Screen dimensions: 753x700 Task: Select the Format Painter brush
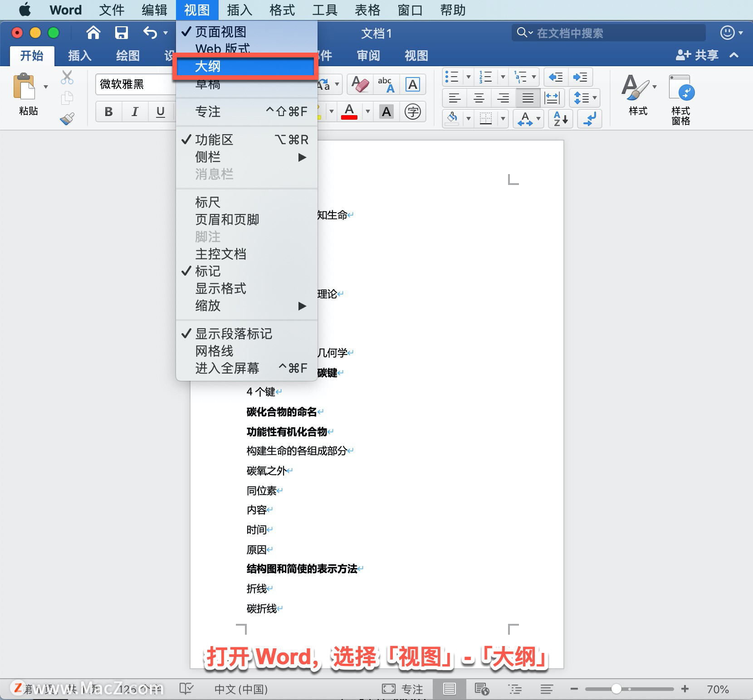point(67,119)
